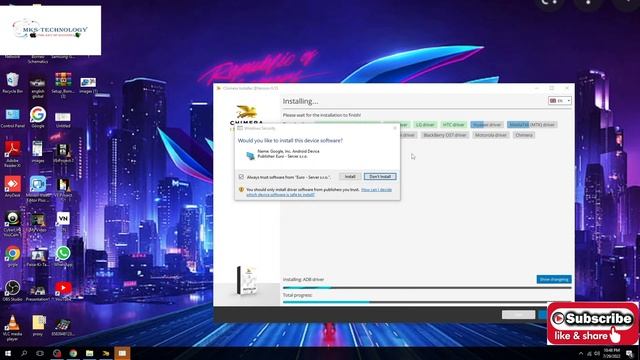
Task: Open the notification center in the taskbar
Action: [630, 353]
